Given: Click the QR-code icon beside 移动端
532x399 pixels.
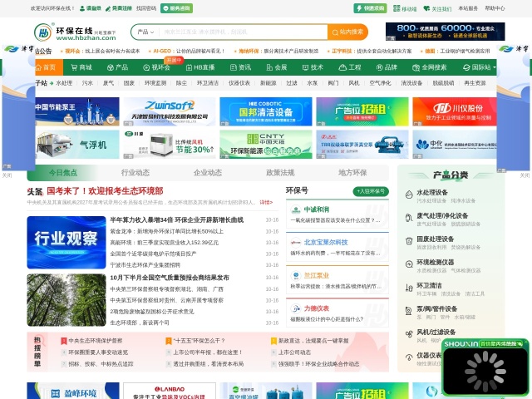Looking at the screenshot, I should click(x=397, y=8).
